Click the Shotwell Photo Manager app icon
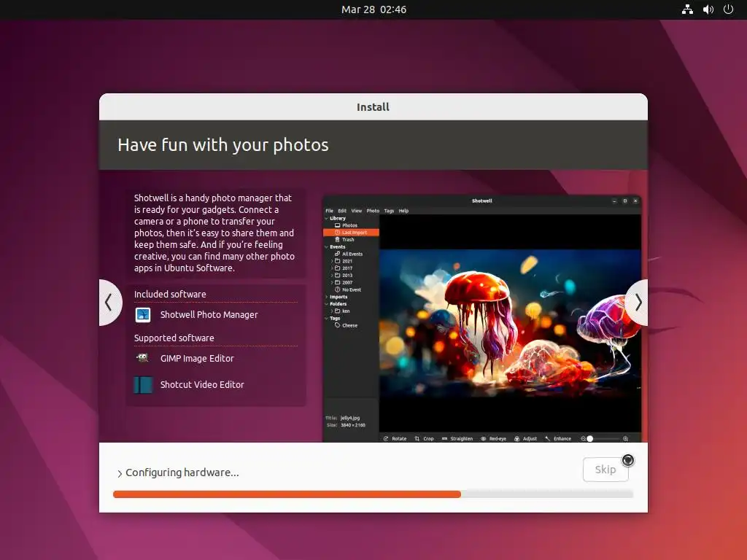The width and height of the screenshot is (747, 560). (x=143, y=315)
